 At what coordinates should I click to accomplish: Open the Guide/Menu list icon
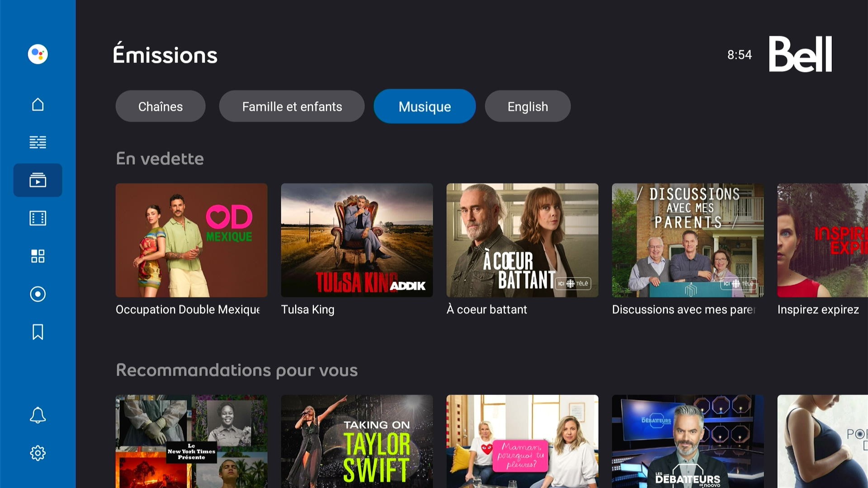(x=38, y=142)
